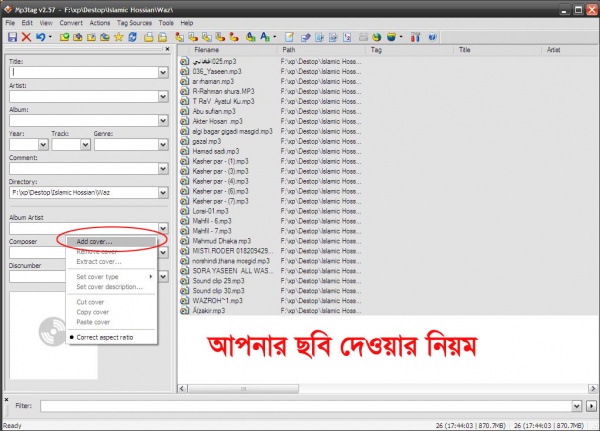600x431 pixels.
Task: Click the horizontal scrollbar's left arrow
Action: (x=182, y=389)
